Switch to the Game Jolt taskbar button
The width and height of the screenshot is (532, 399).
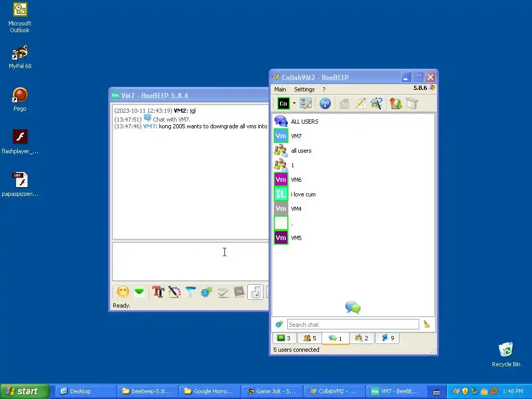272,391
